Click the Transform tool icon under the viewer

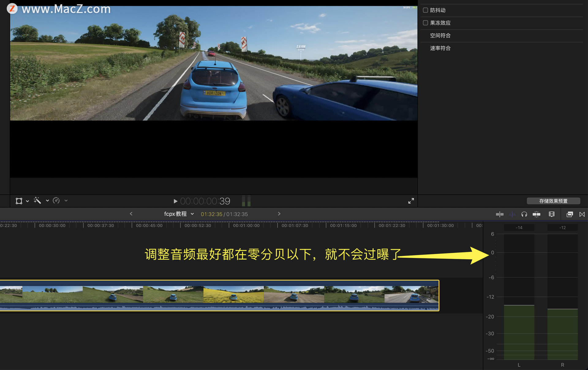[19, 201]
